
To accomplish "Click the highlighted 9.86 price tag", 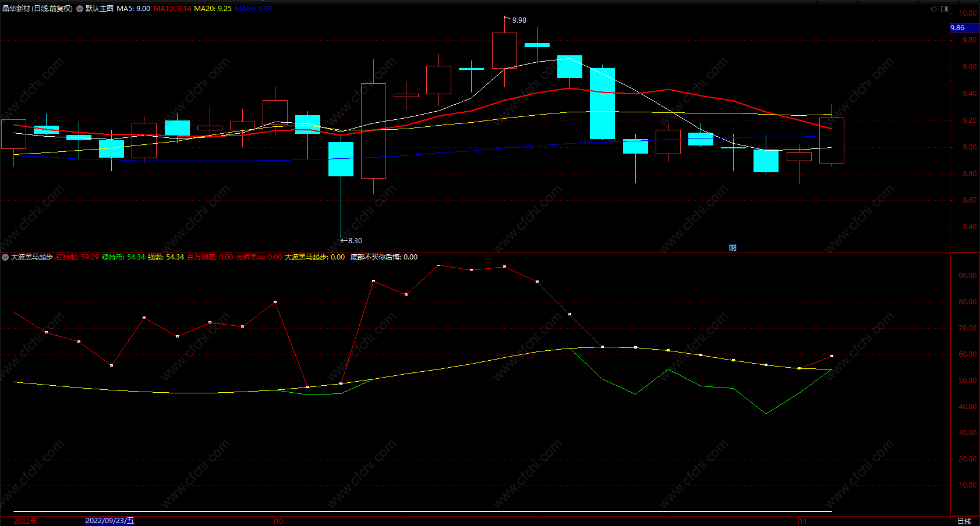I will click(964, 28).
